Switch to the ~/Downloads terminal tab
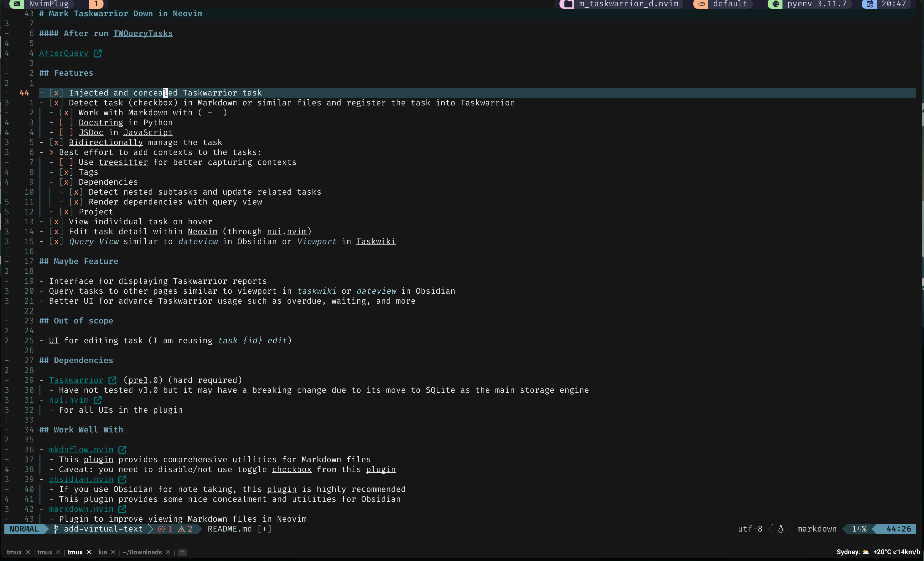 point(142,552)
